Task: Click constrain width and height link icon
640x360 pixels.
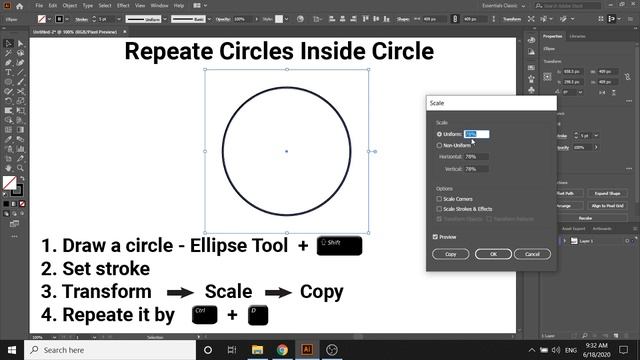Action: pyautogui.click(x=455, y=19)
